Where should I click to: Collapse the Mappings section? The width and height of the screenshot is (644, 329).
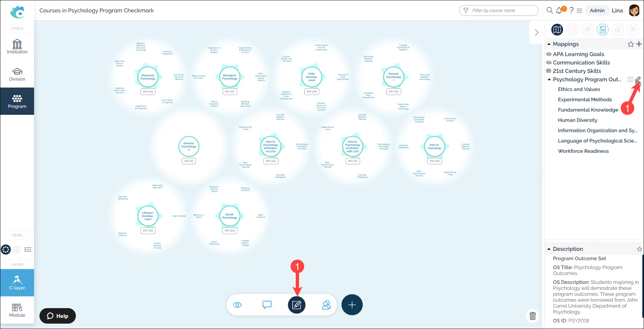point(549,44)
